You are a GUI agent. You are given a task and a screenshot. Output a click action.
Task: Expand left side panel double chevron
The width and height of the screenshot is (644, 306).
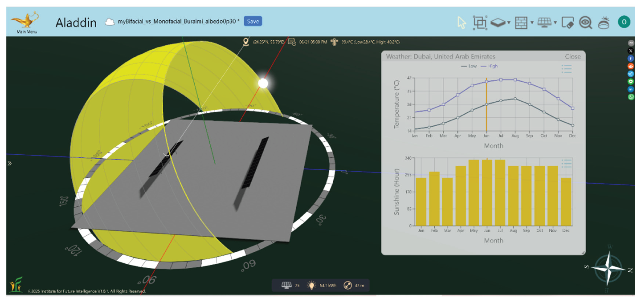click(10, 163)
